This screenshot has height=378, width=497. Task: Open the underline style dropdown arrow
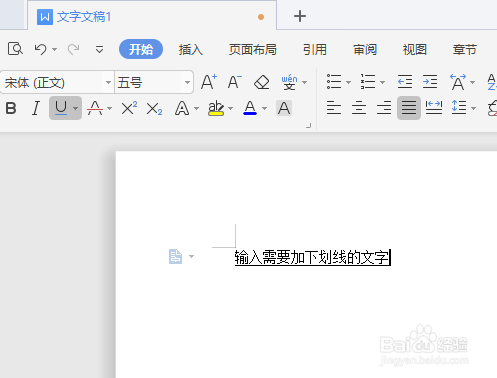[x=76, y=108]
